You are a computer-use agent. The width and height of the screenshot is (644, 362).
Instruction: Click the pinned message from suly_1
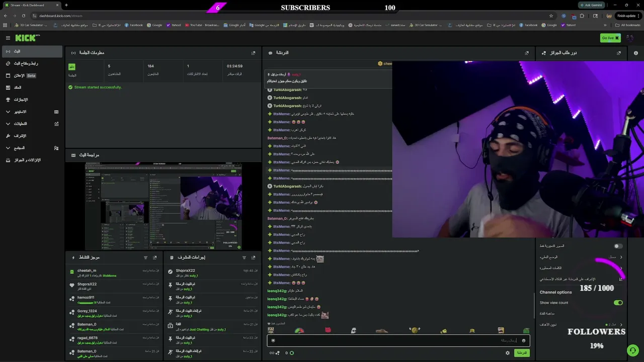point(329,78)
